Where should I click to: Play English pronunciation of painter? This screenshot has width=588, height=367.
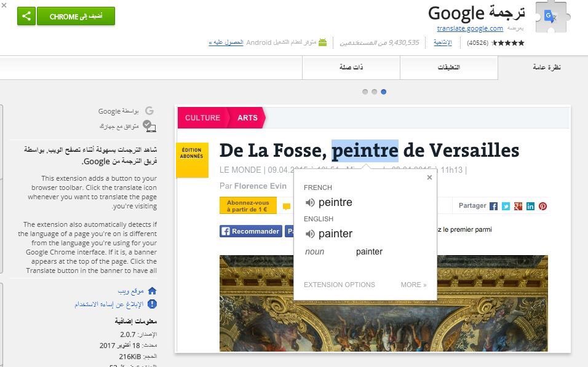click(310, 234)
